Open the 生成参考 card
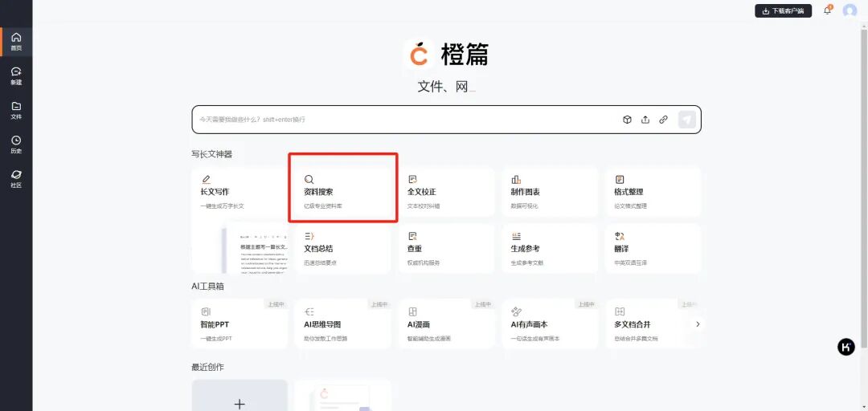The image size is (868, 411). pos(550,248)
